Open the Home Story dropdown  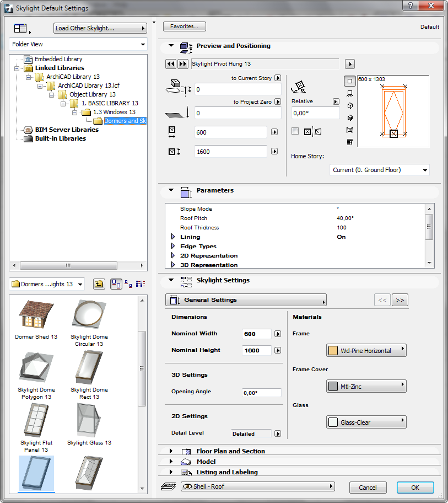click(379, 170)
